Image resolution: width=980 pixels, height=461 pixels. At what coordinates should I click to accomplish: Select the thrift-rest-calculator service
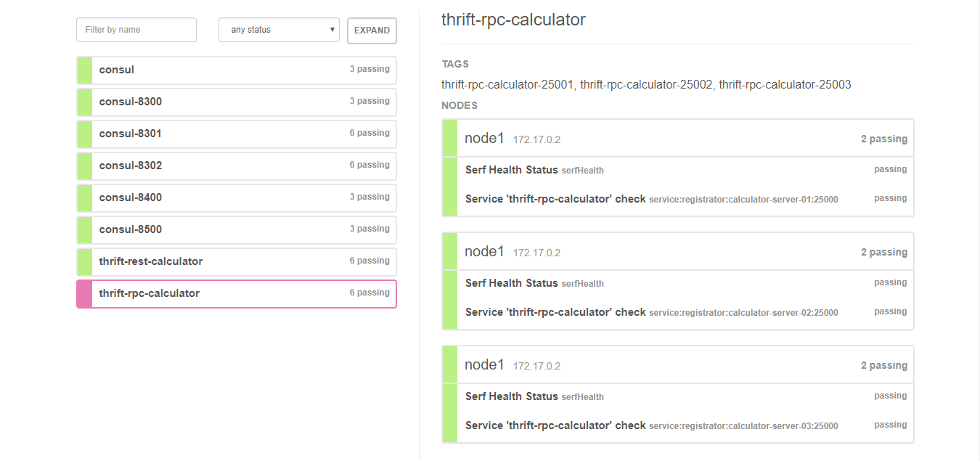click(237, 261)
